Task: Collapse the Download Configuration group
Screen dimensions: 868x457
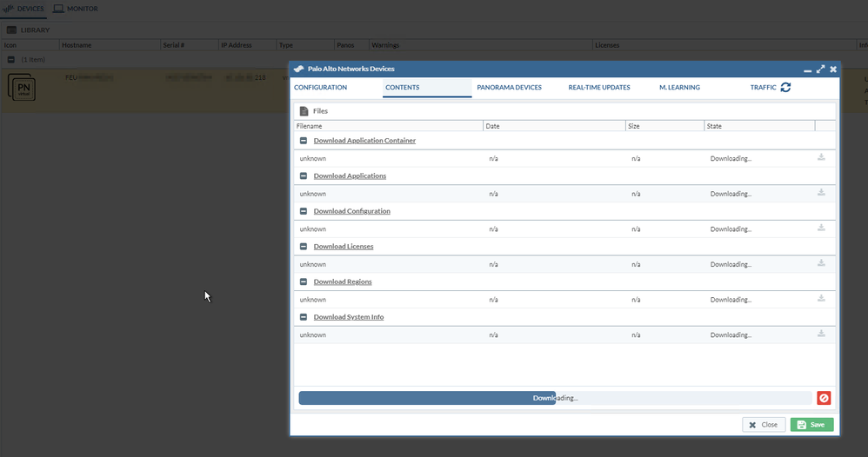Action: coord(304,211)
